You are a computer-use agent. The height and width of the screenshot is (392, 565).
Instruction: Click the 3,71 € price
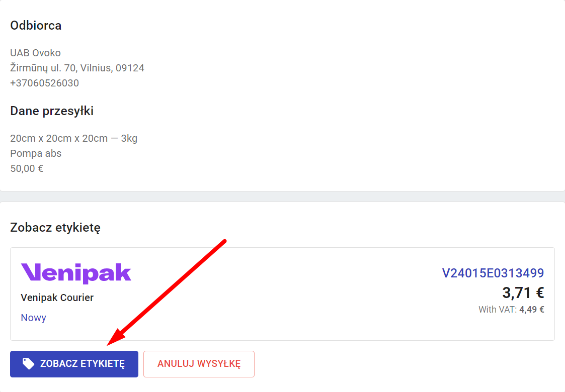(x=523, y=293)
